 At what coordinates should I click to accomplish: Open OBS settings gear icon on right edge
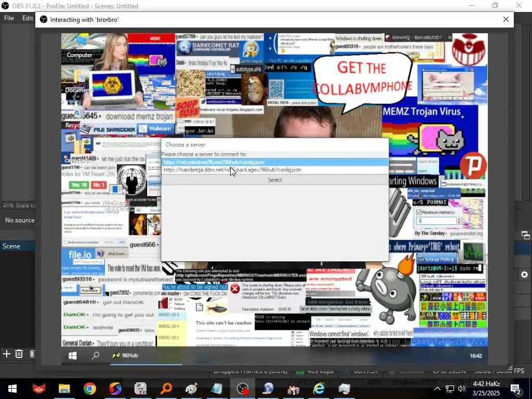[524, 274]
